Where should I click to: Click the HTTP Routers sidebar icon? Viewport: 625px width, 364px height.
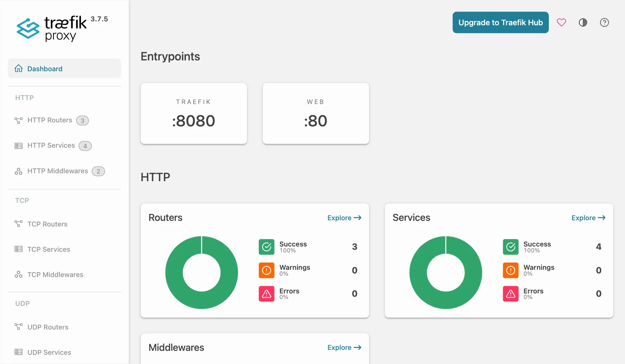pyautogui.click(x=19, y=120)
